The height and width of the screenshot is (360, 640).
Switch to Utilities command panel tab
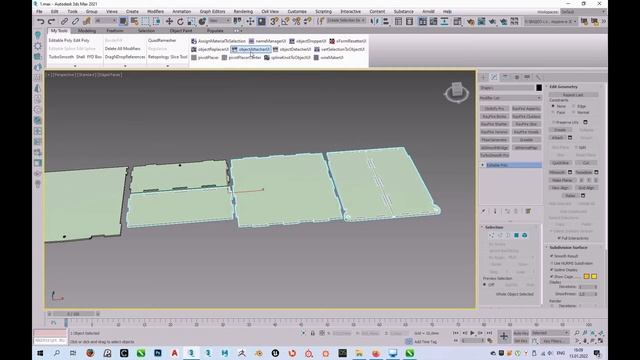(538, 77)
